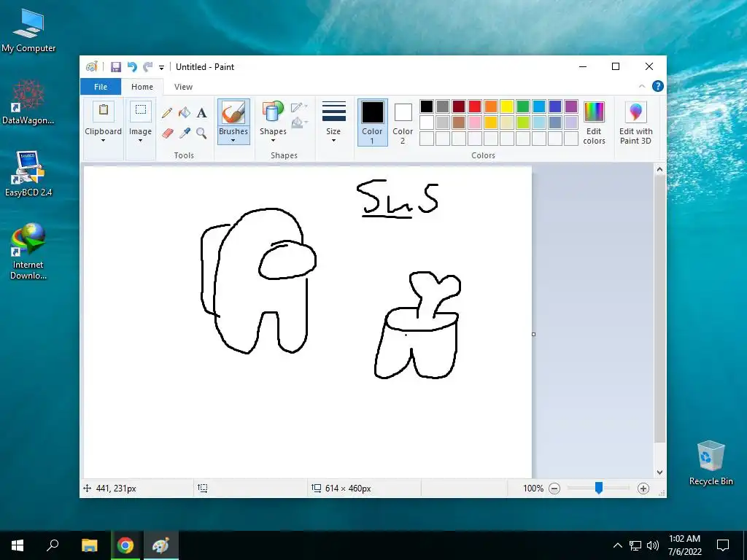Image resolution: width=747 pixels, height=560 pixels.
Task: Click the Select rectangle icon in Image
Action: pos(141,110)
